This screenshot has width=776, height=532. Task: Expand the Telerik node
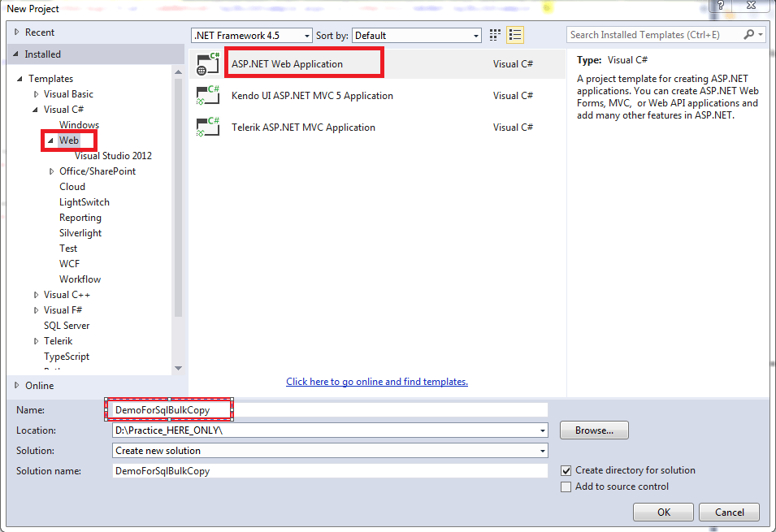point(36,341)
